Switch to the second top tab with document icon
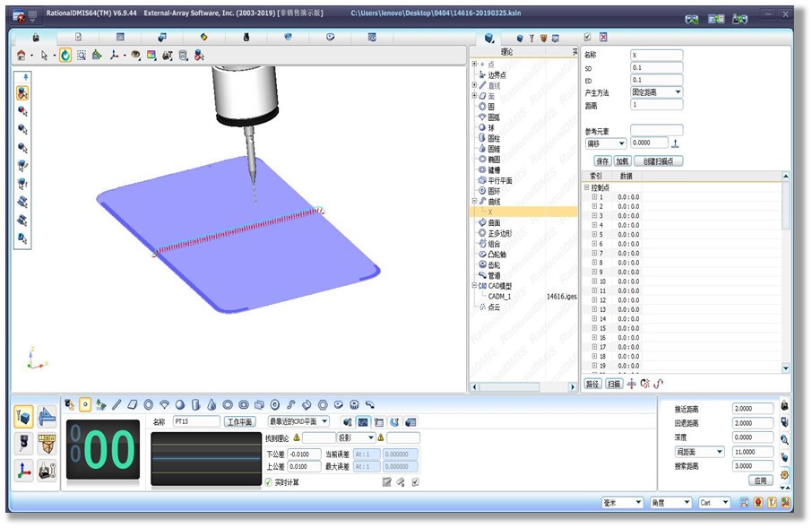 (78, 37)
